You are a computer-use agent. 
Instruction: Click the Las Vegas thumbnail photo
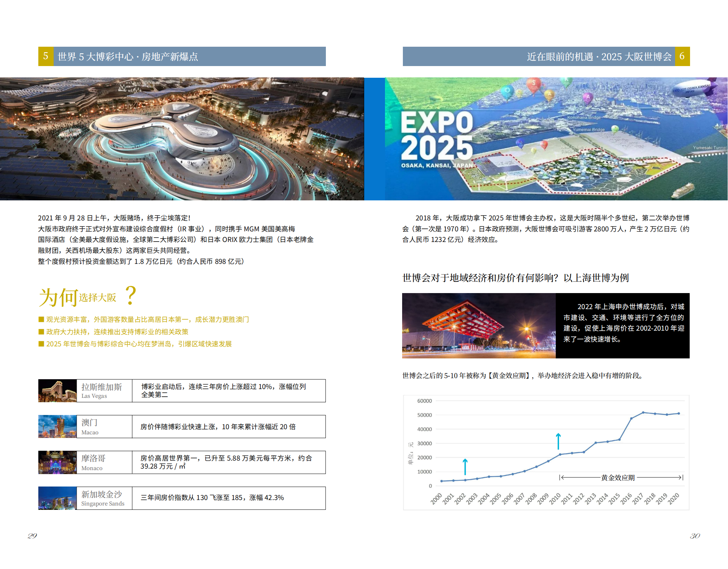click(58, 391)
